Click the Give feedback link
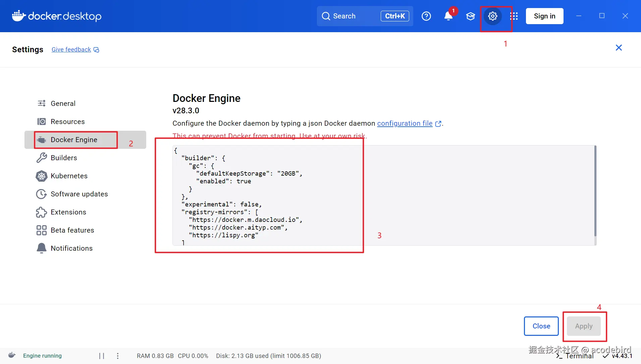The height and width of the screenshot is (364, 641). coord(71,50)
